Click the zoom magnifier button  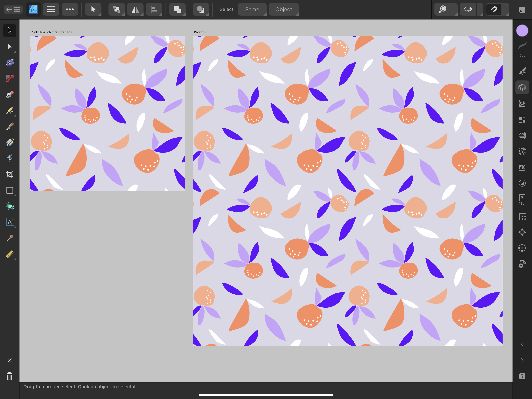[442, 9]
